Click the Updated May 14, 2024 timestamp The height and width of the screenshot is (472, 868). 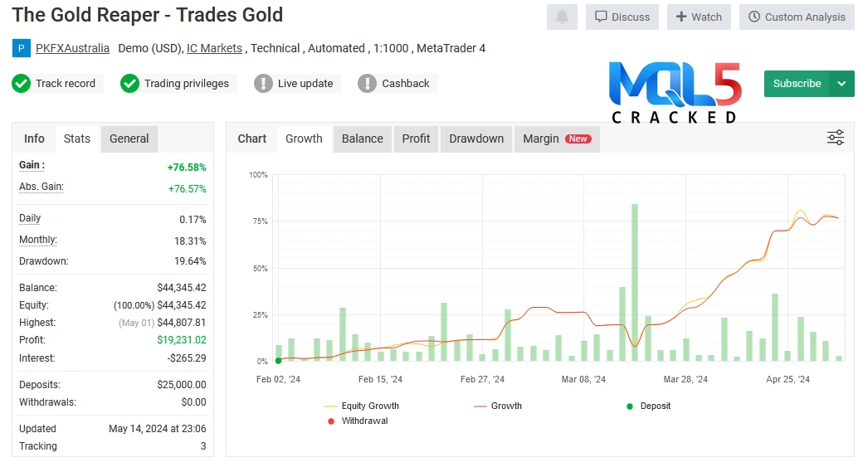pos(157,429)
